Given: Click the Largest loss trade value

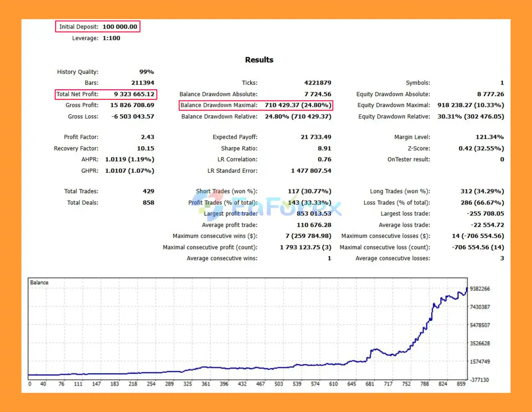Looking at the screenshot, I should pyautogui.click(x=485, y=213).
